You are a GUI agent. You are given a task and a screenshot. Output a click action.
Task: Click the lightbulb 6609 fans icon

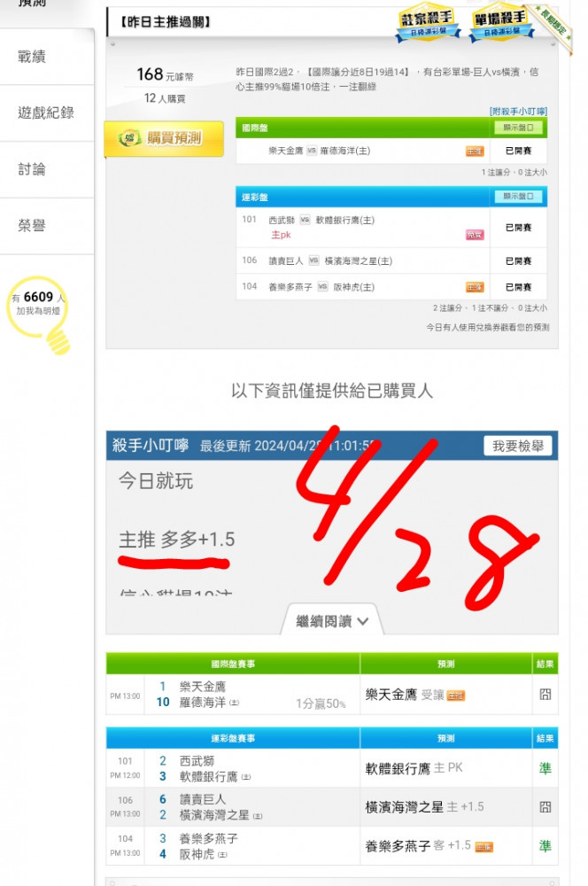40,315
